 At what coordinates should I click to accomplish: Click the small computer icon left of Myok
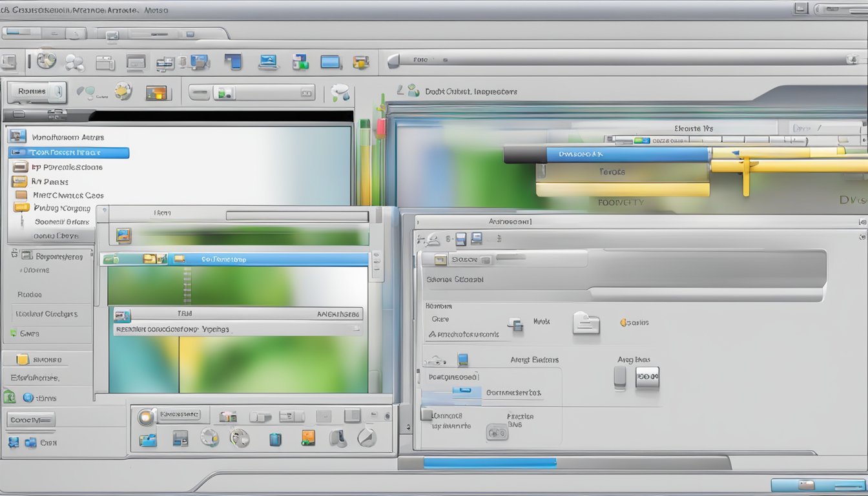point(515,324)
